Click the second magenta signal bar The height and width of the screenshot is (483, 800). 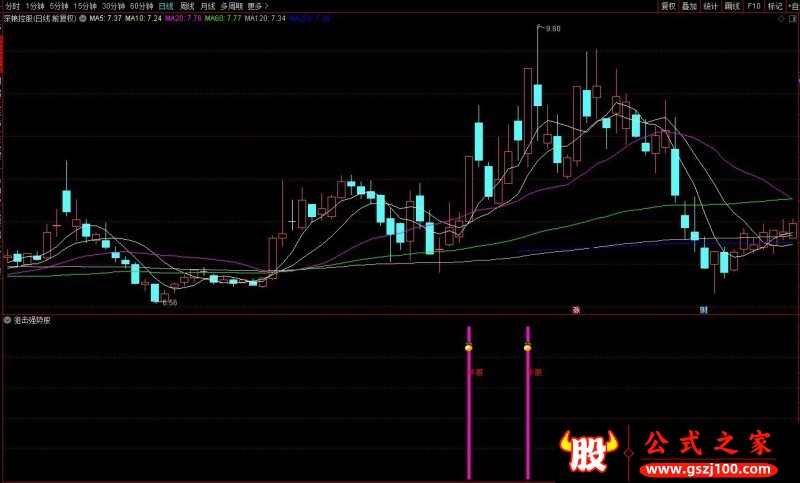[528, 403]
